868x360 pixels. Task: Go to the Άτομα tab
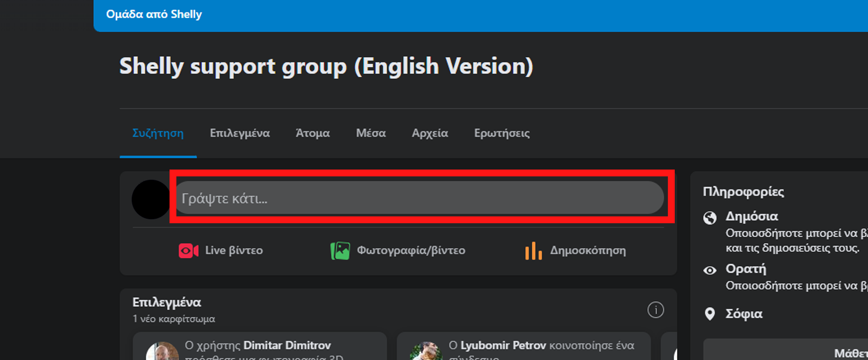[x=313, y=133]
